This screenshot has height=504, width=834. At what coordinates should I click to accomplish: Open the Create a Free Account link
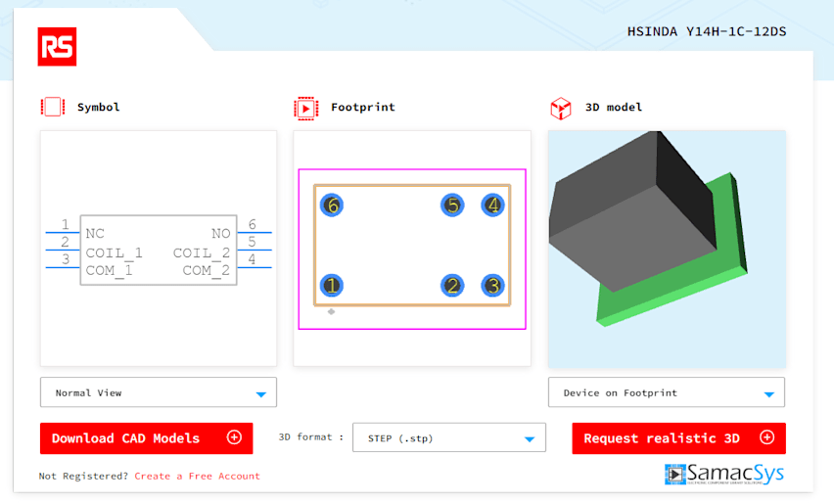[197, 476]
